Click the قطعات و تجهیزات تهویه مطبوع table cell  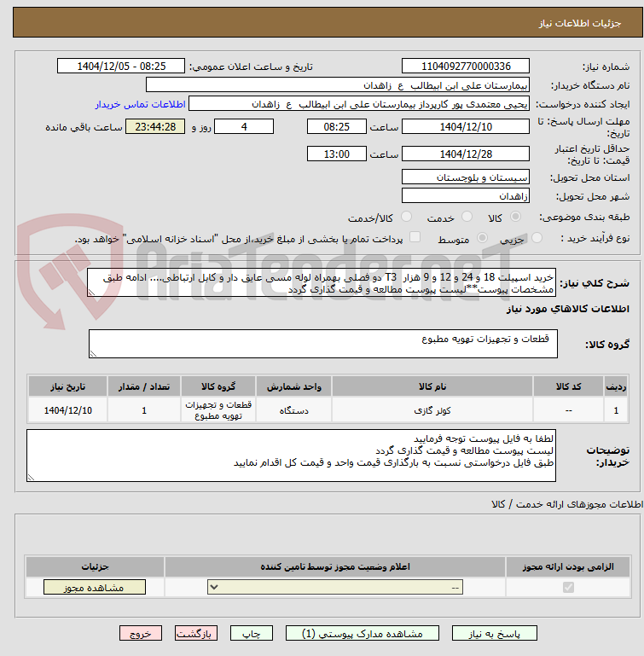tap(218, 410)
